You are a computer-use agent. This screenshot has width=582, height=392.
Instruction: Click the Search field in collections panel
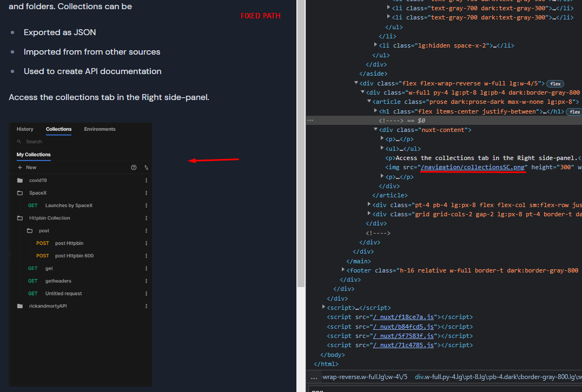[80, 142]
